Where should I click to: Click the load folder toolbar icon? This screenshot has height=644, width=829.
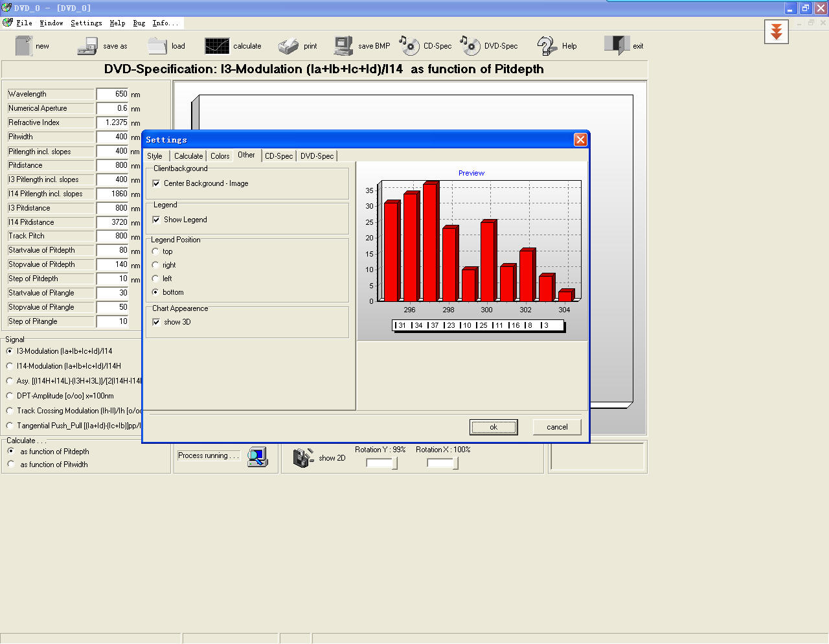(157, 46)
